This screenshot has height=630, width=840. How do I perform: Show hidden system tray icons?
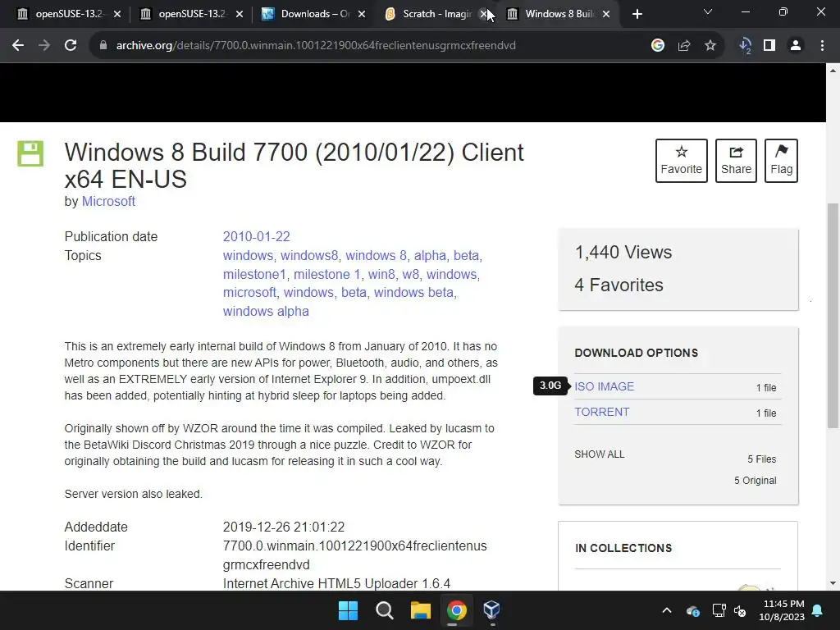click(x=667, y=610)
